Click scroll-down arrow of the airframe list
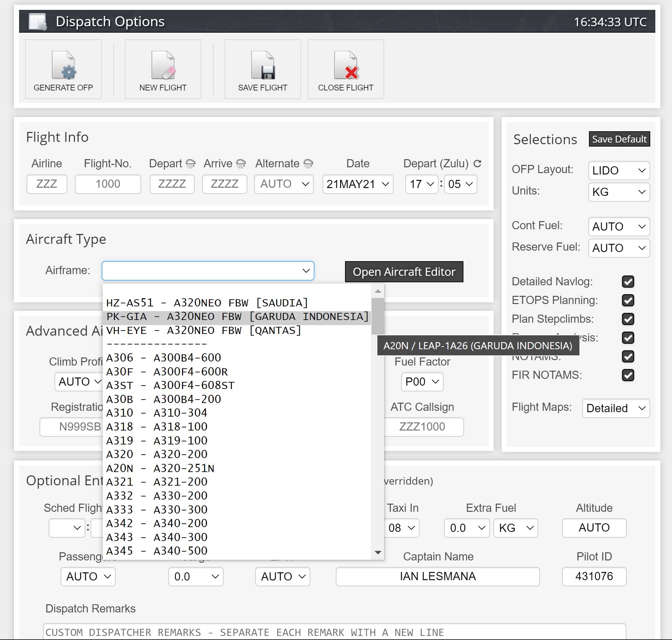The width and height of the screenshot is (672, 640). point(377,552)
